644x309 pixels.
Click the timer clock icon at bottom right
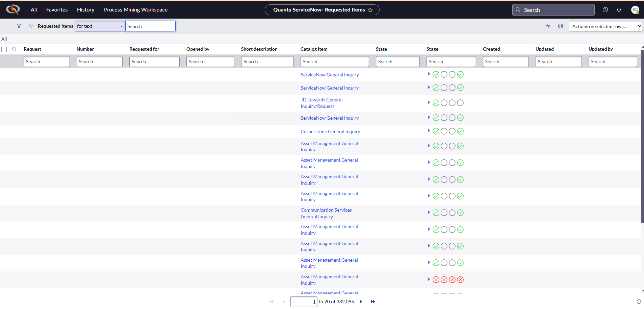click(x=638, y=302)
